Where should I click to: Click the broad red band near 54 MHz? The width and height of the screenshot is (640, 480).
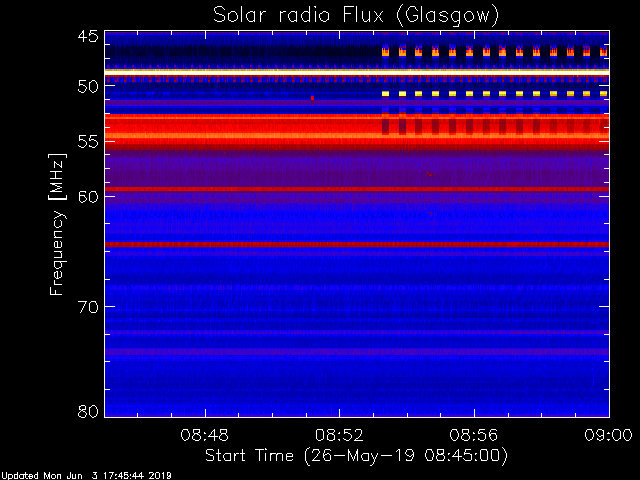pos(250,130)
